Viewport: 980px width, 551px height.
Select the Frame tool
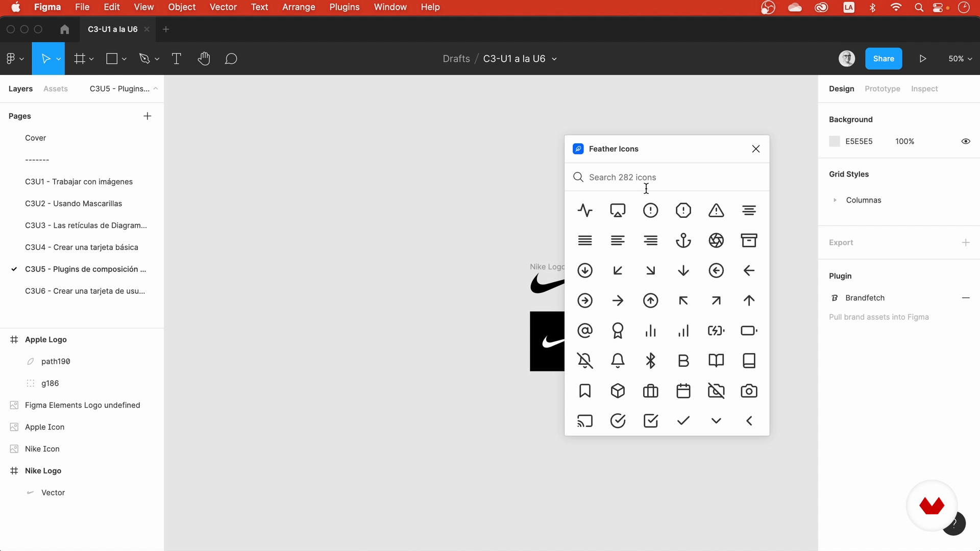(x=80, y=59)
